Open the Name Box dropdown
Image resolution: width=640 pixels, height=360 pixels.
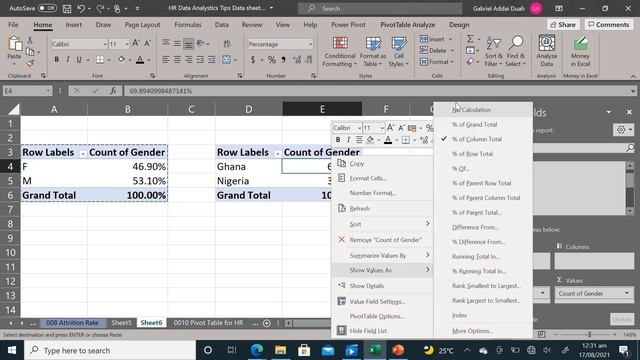click(x=48, y=91)
